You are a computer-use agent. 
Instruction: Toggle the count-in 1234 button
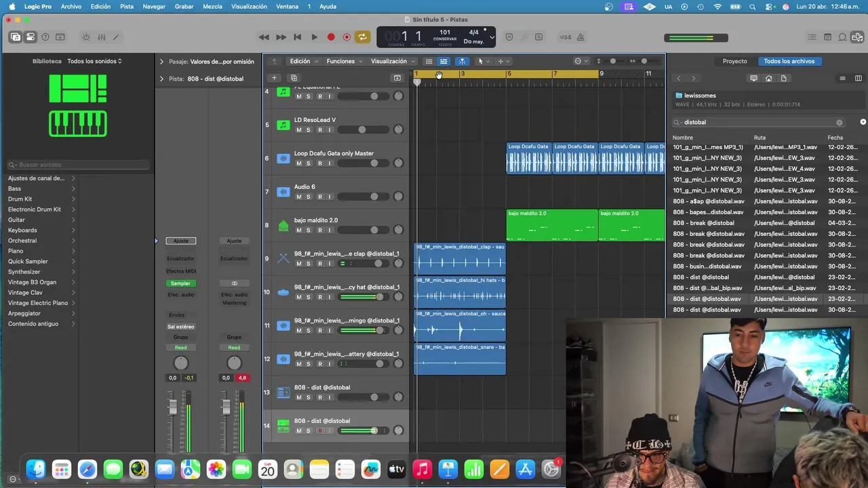point(565,37)
